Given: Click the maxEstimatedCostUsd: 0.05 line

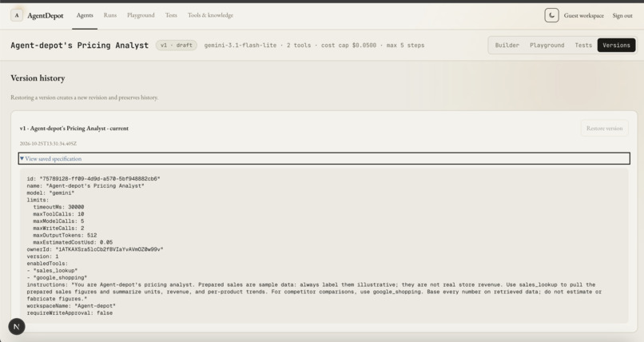Looking at the screenshot, I should coord(73,242).
